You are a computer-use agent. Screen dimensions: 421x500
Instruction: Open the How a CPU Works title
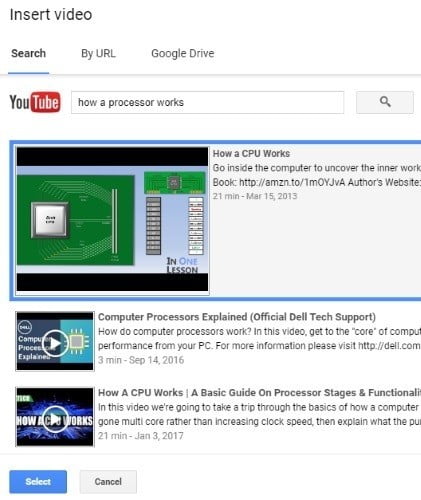tap(251, 154)
